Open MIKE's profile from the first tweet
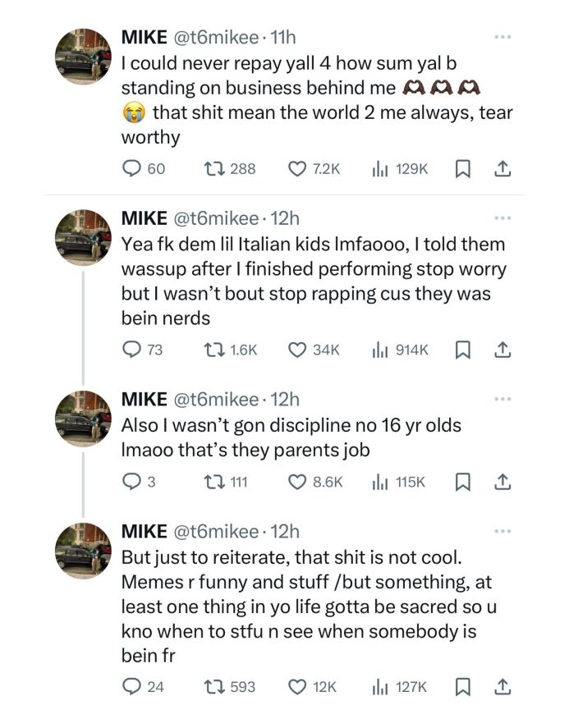Screen dimensions: 583x728 pos(145,37)
